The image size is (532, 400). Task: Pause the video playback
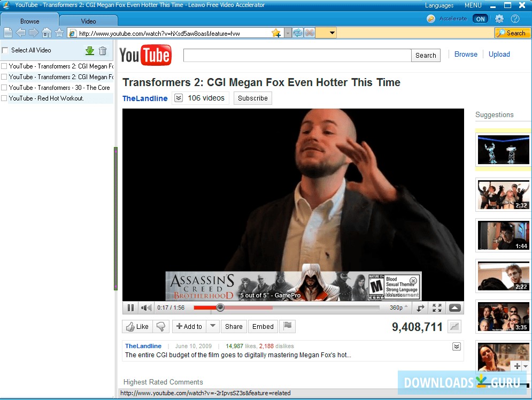(x=130, y=307)
